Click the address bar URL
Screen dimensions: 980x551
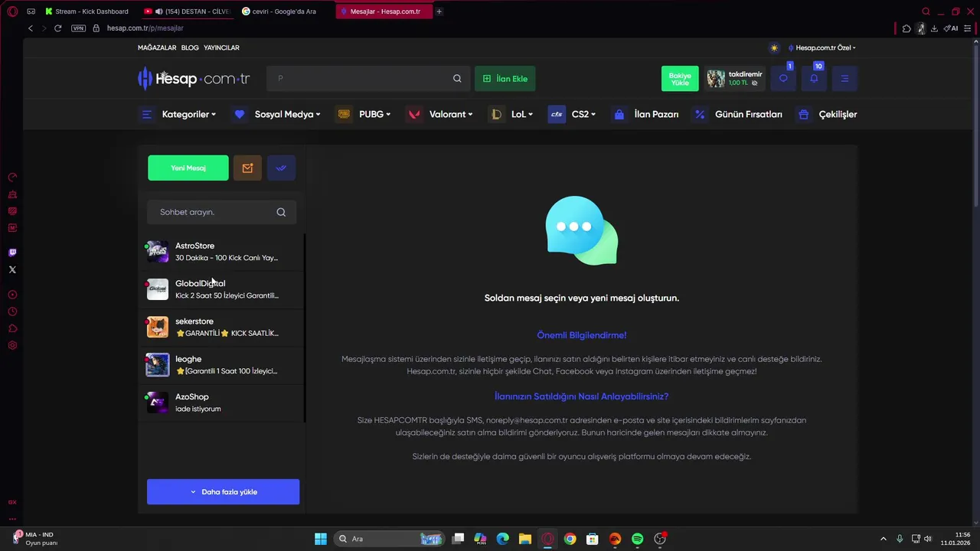[x=145, y=28]
